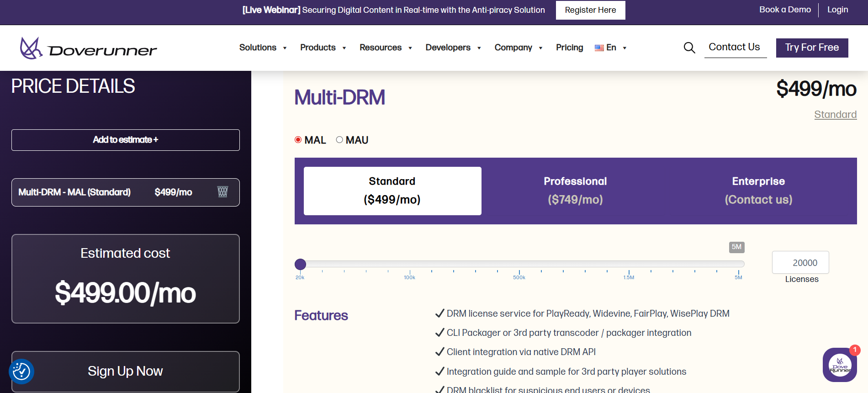This screenshot has width=868, height=393.
Task: Click the Register Here button
Action: pos(590,10)
